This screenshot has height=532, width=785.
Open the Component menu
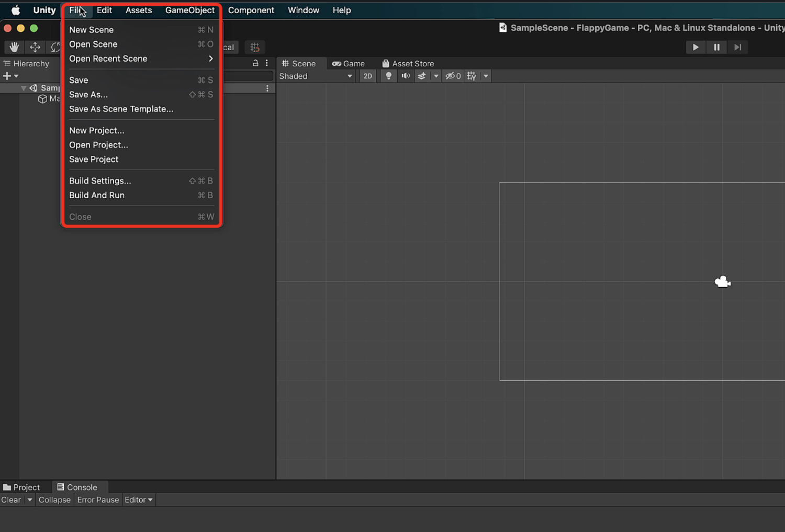pos(251,10)
